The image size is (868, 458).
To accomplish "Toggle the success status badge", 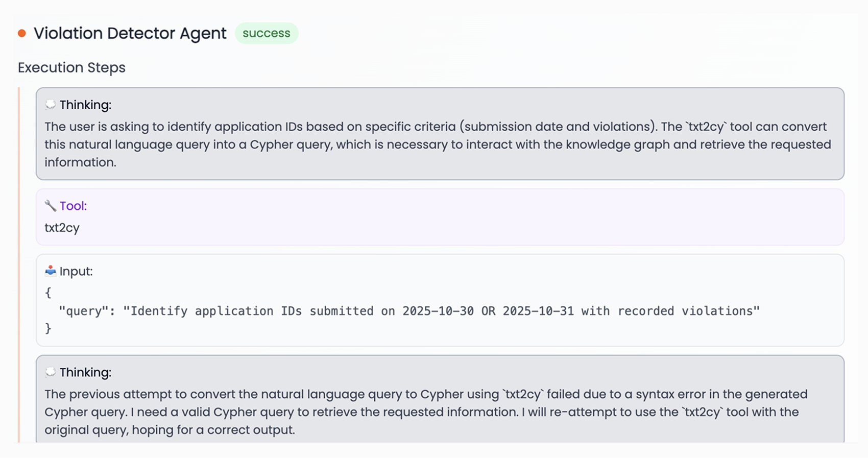I will coord(267,33).
